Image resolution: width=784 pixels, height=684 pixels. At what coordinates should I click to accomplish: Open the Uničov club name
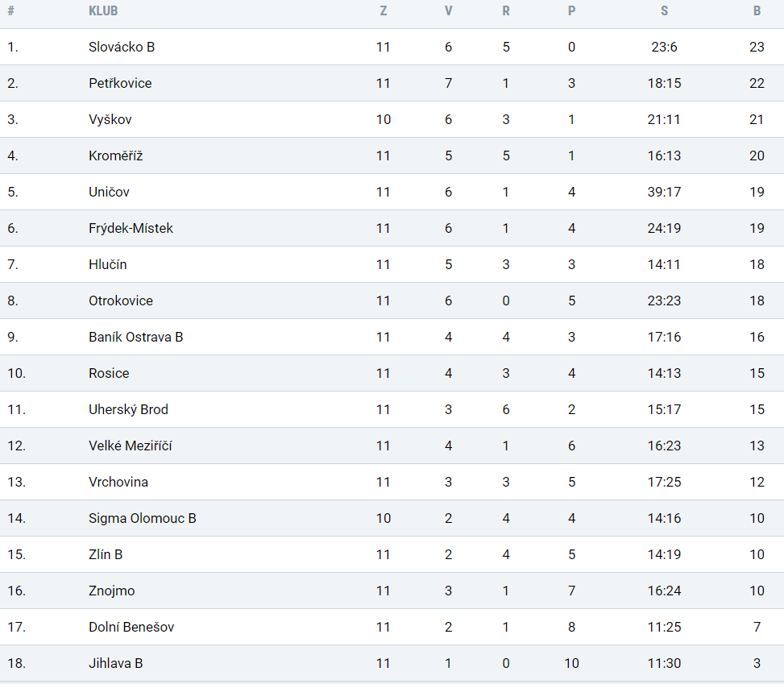pos(109,192)
